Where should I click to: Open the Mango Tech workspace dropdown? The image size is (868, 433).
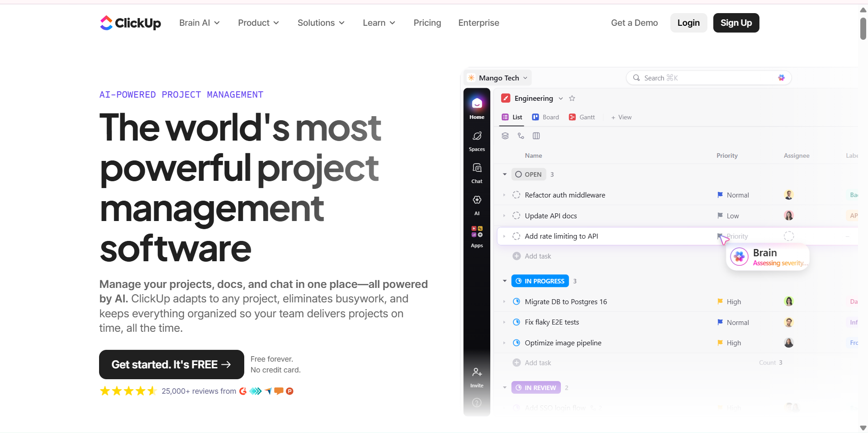coord(498,78)
